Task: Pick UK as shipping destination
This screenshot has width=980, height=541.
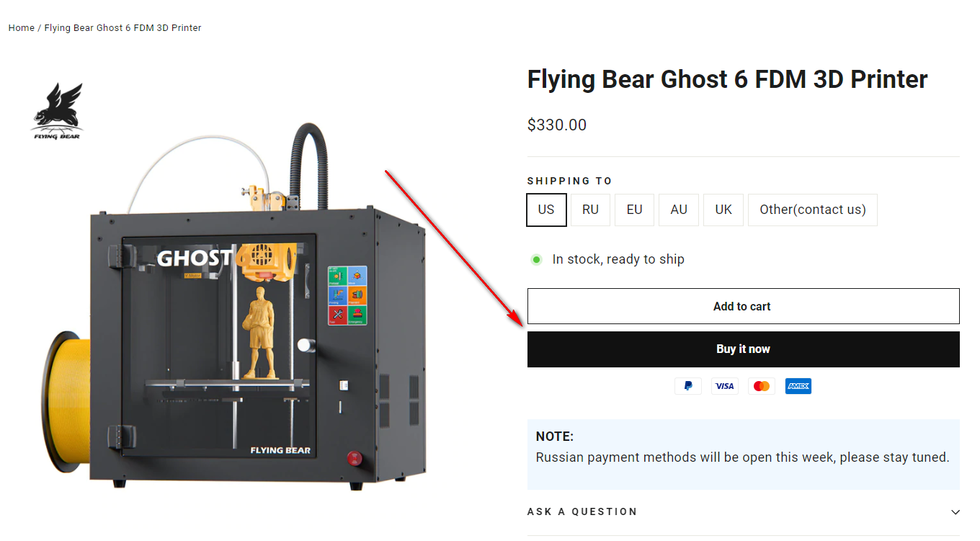Action: click(x=723, y=210)
